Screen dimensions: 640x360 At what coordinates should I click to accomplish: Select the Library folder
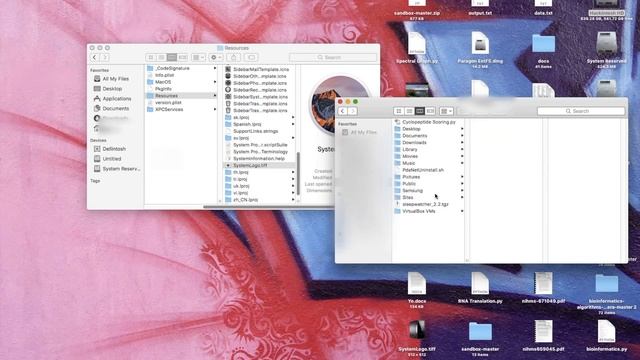click(410, 149)
